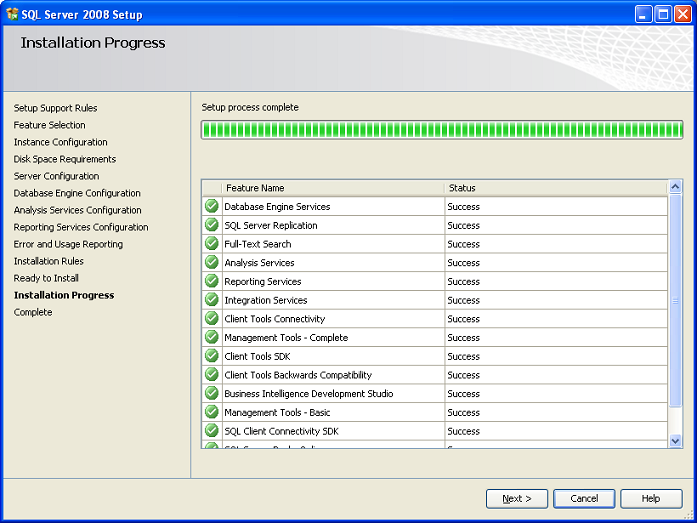Screen dimensions: 697x523
Task: Click green check icon beside Client Tools Connectivity
Action: coord(212,319)
